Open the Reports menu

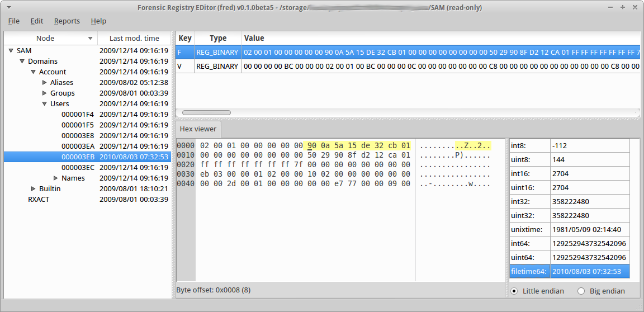click(x=67, y=21)
